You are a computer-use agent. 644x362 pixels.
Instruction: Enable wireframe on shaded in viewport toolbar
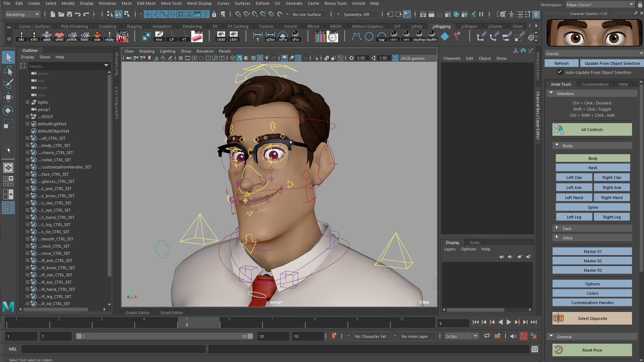(253, 58)
